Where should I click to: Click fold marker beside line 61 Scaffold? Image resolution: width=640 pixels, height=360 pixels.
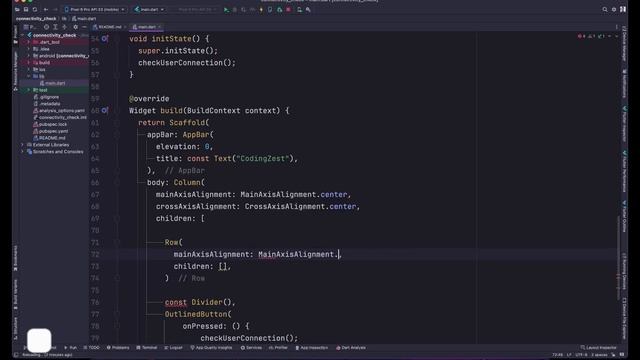coord(117,123)
